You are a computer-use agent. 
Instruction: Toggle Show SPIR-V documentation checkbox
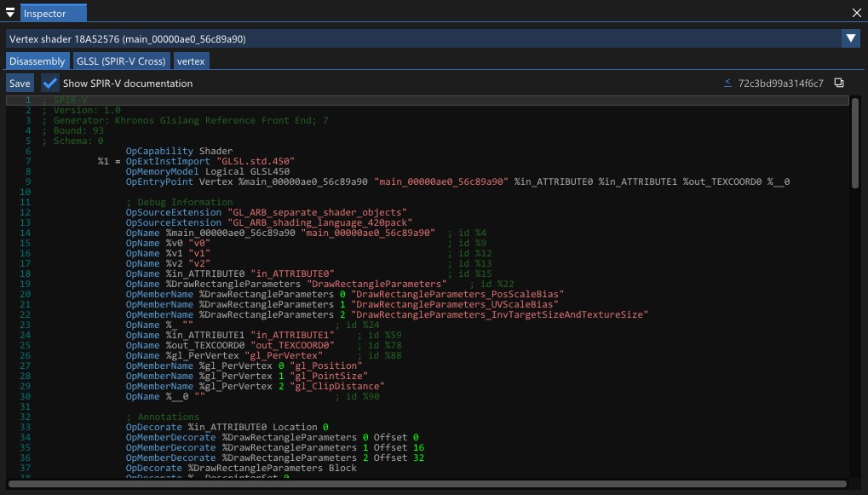tap(50, 83)
